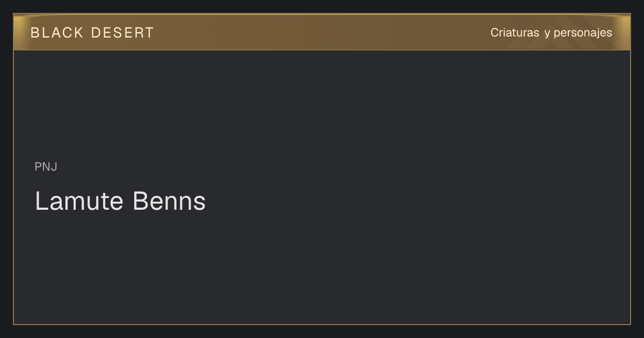Click the Lamute Benns name heading

[120, 201]
